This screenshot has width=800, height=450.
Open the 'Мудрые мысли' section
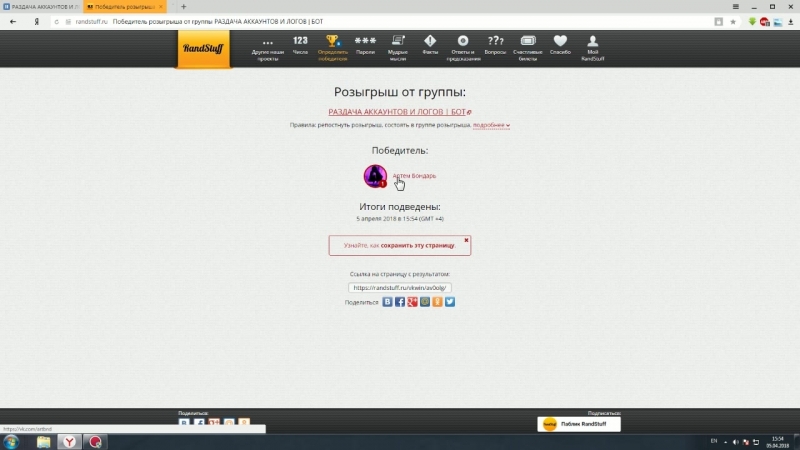point(397,48)
